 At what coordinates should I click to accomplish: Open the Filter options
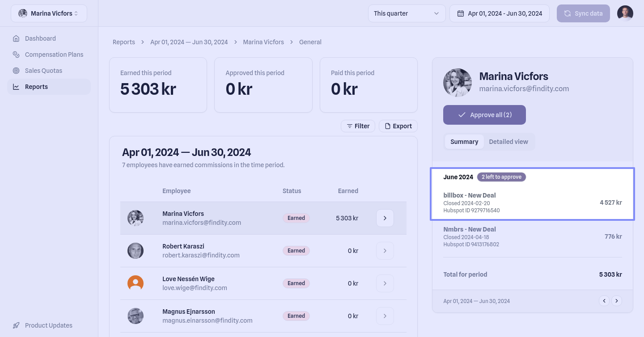click(358, 126)
